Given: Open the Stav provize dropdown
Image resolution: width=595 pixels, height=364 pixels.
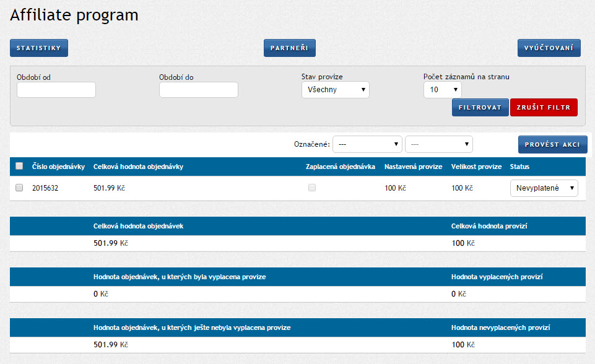Looking at the screenshot, I should point(335,90).
